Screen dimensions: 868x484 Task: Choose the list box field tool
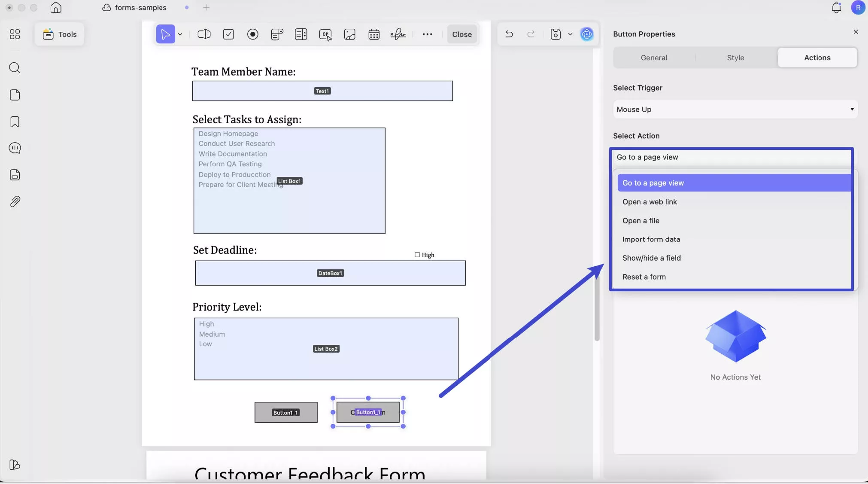point(301,34)
